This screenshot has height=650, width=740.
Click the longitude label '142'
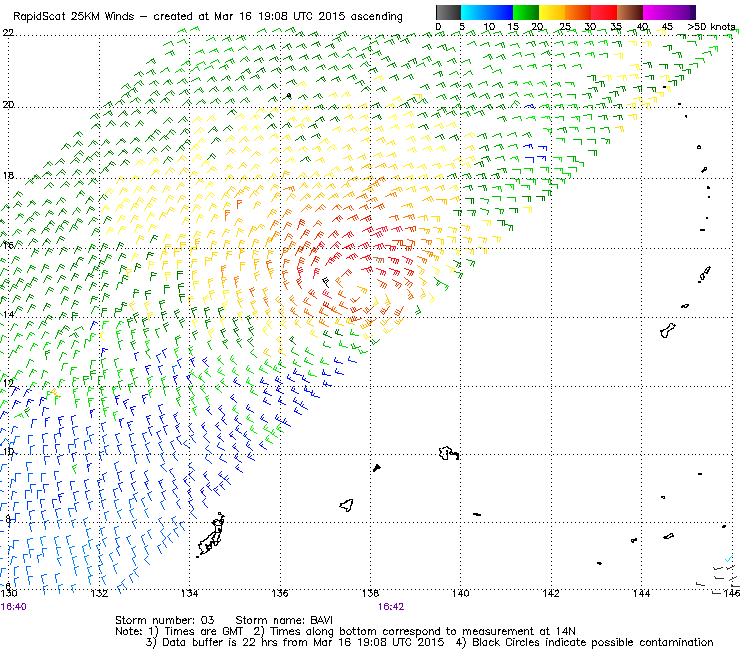551,593
